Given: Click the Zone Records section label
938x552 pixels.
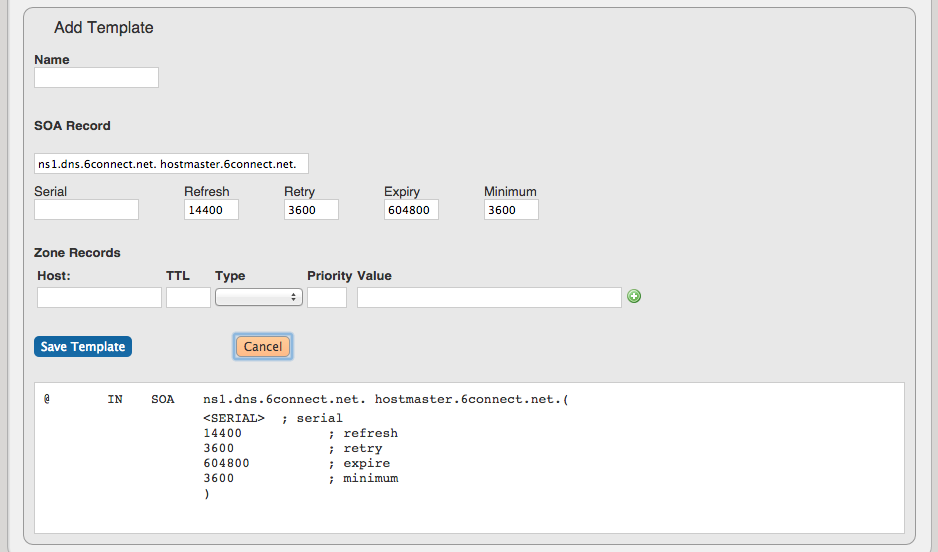Looking at the screenshot, I should coord(77,252).
